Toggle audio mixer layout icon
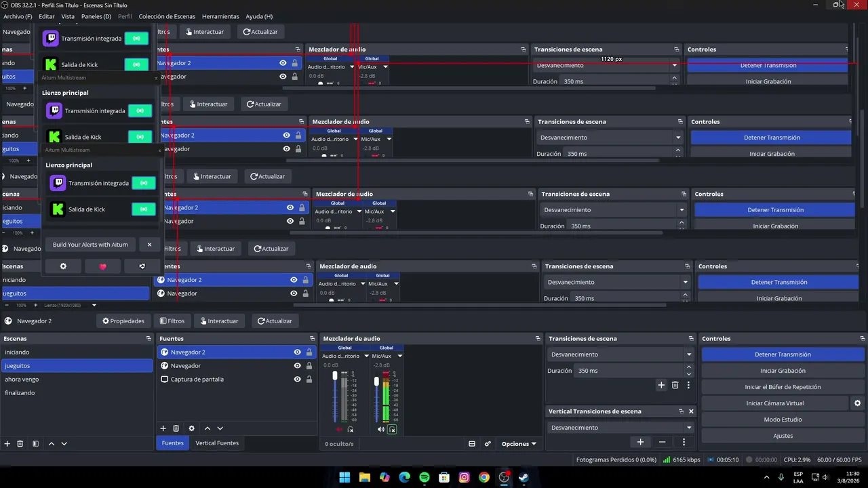The height and width of the screenshot is (488, 868). (472, 444)
